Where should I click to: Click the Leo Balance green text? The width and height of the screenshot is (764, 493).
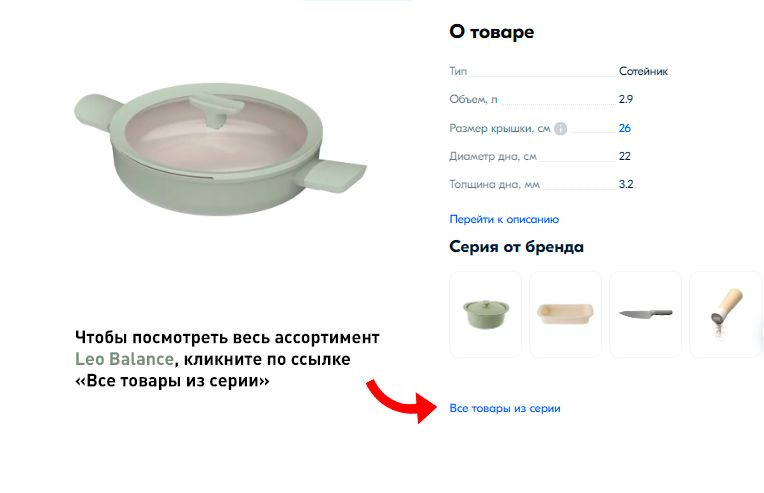coord(124,359)
